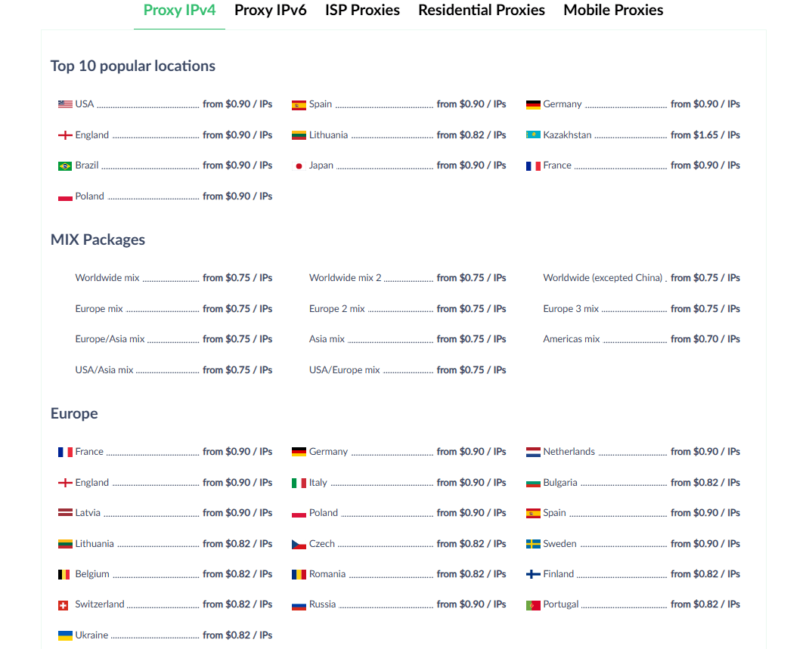Open the Worldwide (excepted China) package
Screen dimensions: 812x649
click(603, 278)
